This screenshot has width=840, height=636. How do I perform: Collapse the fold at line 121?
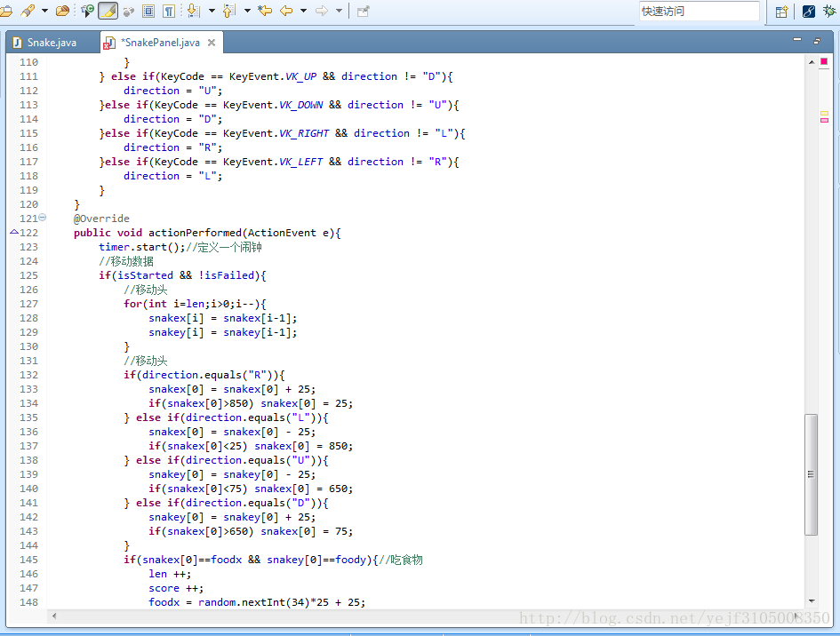[43, 218]
